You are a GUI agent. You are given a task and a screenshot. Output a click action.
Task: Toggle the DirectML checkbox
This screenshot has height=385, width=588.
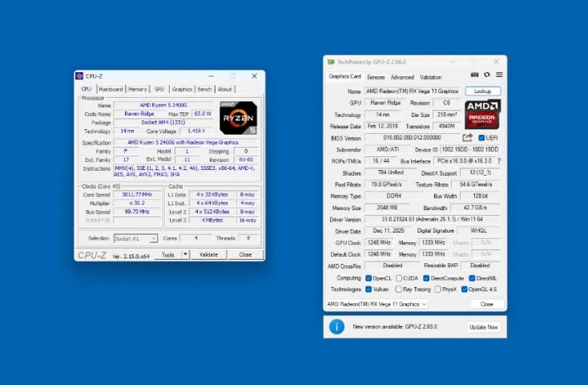pyautogui.click(x=472, y=278)
